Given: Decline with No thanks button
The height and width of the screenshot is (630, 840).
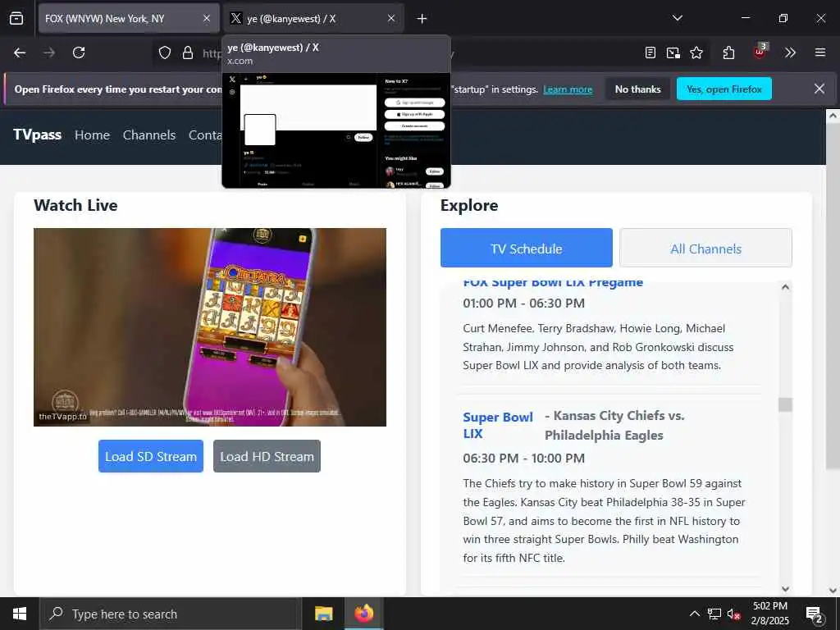Looking at the screenshot, I should 638,89.
